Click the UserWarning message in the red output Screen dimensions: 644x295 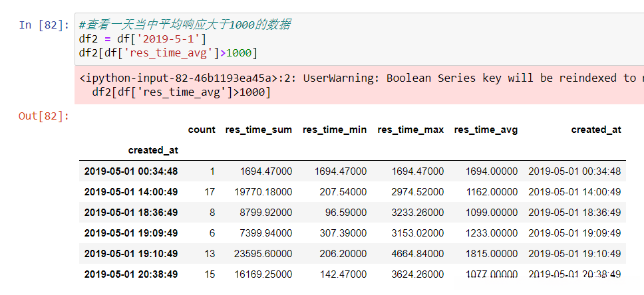point(359,78)
